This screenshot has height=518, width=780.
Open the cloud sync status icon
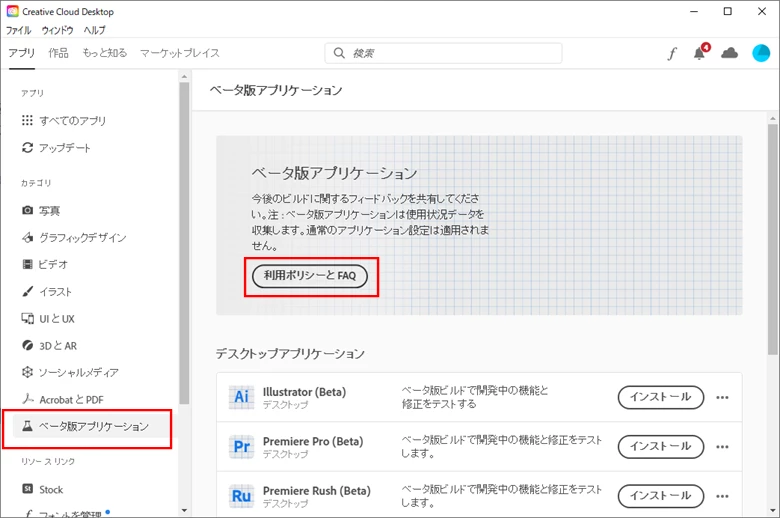point(729,53)
